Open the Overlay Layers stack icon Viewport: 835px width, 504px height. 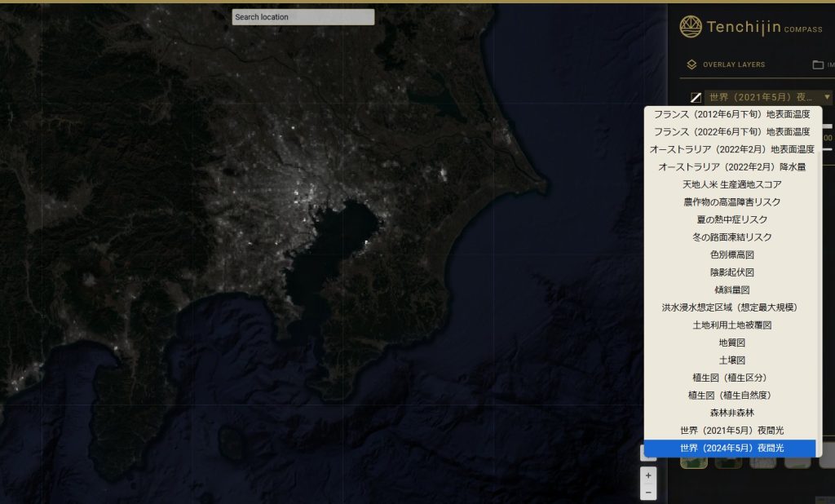click(x=691, y=64)
